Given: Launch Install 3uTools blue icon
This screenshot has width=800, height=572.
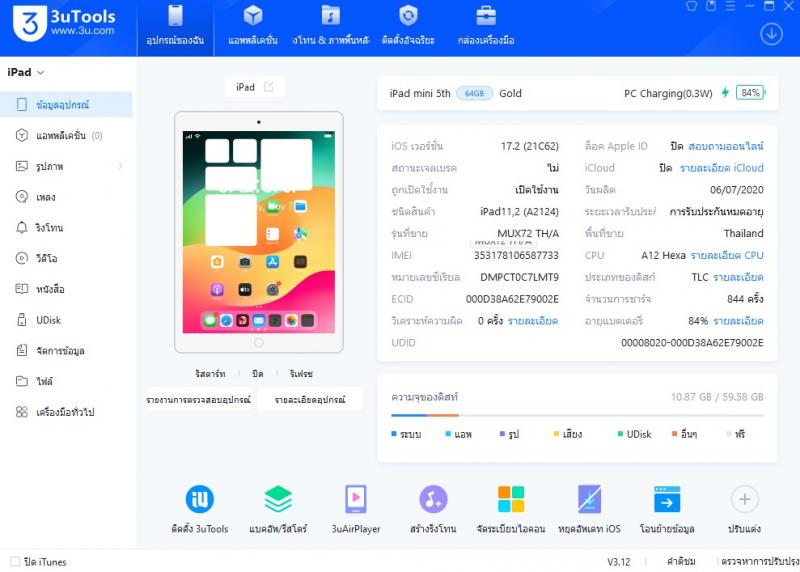Looking at the screenshot, I should (x=199, y=499).
